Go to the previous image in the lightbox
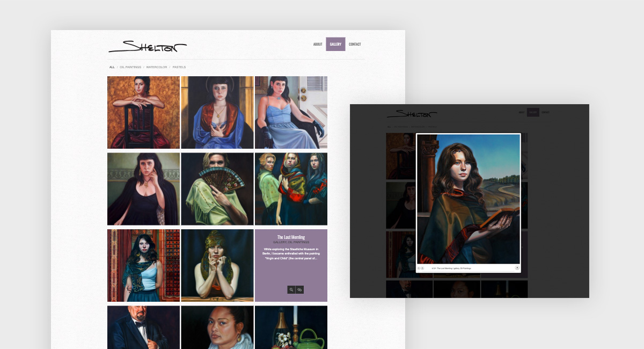Image resolution: width=644 pixels, height=349 pixels. pos(419,268)
